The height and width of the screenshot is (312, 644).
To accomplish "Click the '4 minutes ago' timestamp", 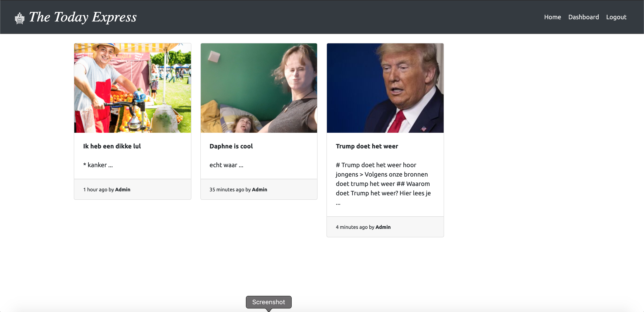I will 352,227.
